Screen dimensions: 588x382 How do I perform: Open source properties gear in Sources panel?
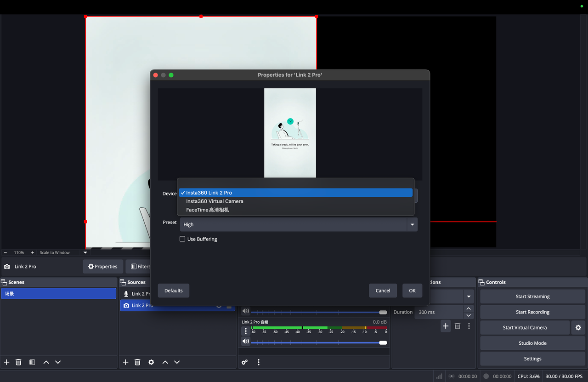click(151, 362)
